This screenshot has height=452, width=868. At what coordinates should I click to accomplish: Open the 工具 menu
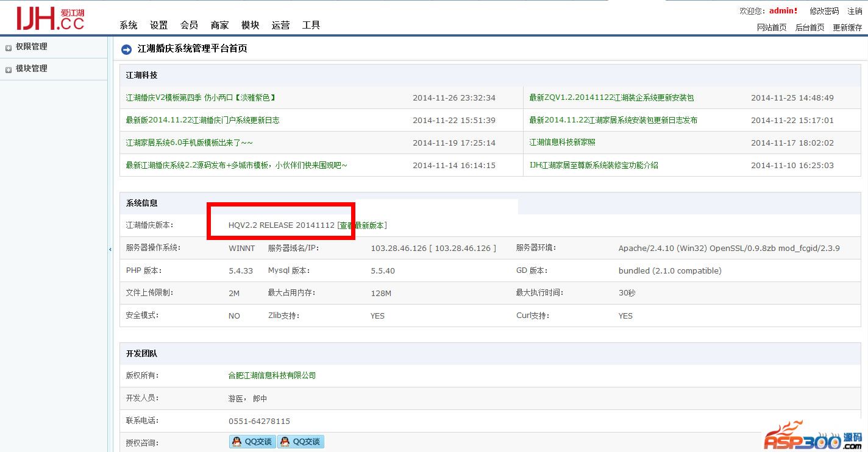click(x=311, y=25)
